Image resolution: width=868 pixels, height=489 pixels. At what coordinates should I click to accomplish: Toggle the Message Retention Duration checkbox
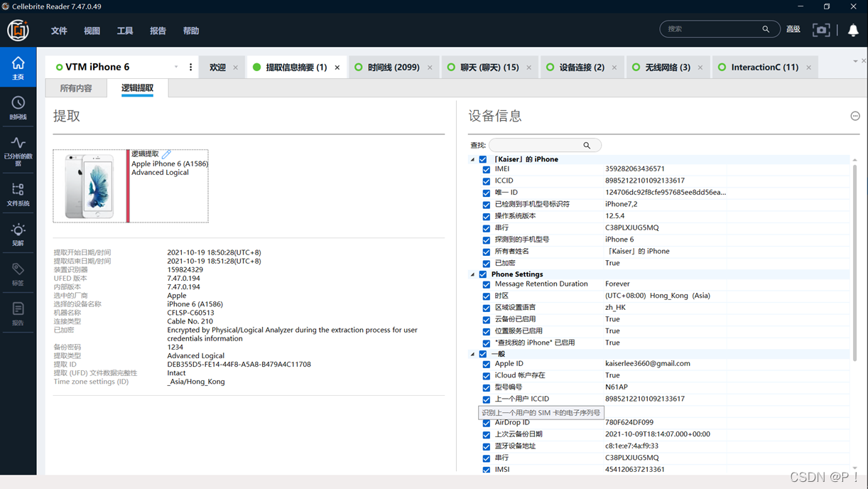(487, 284)
